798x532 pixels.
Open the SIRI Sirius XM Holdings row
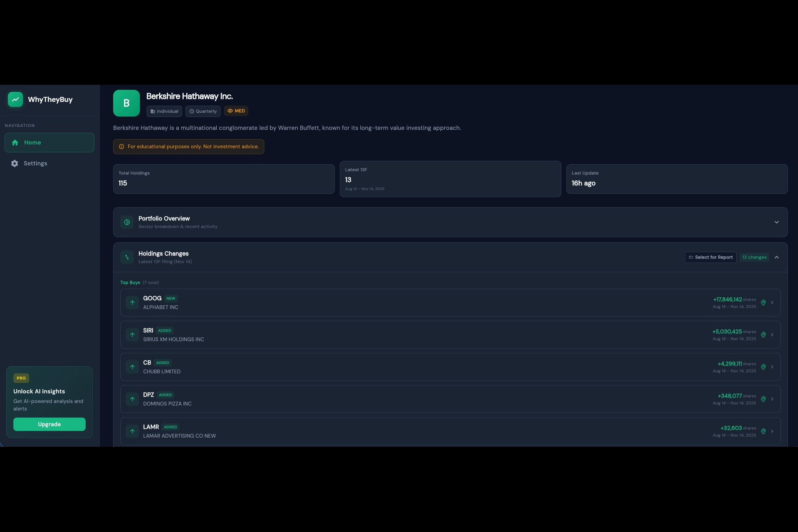tap(451, 335)
